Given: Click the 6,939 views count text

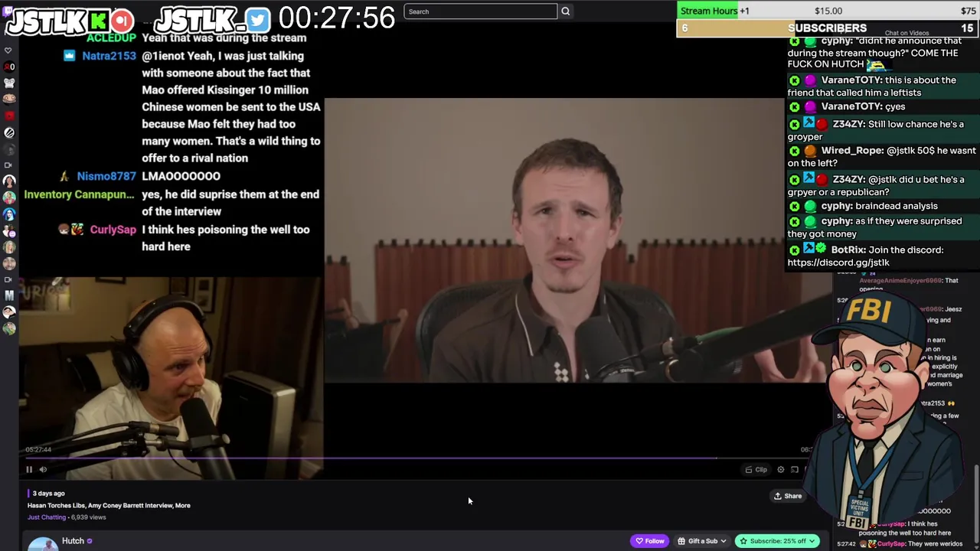Looking at the screenshot, I should tap(88, 517).
